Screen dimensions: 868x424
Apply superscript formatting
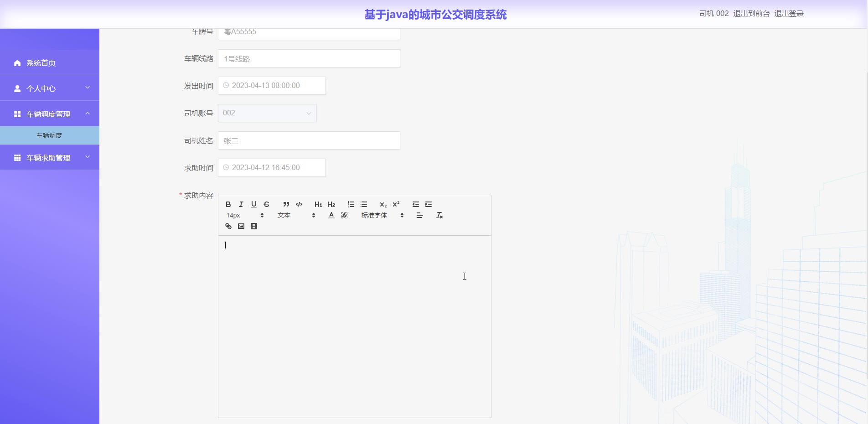(x=396, y=204)
